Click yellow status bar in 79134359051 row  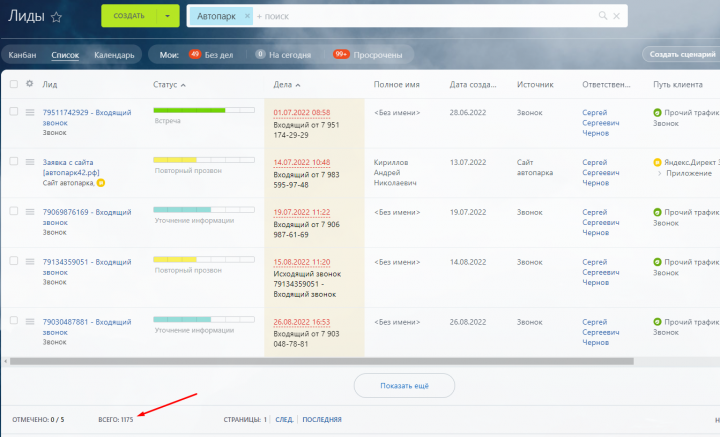(204, 259)
